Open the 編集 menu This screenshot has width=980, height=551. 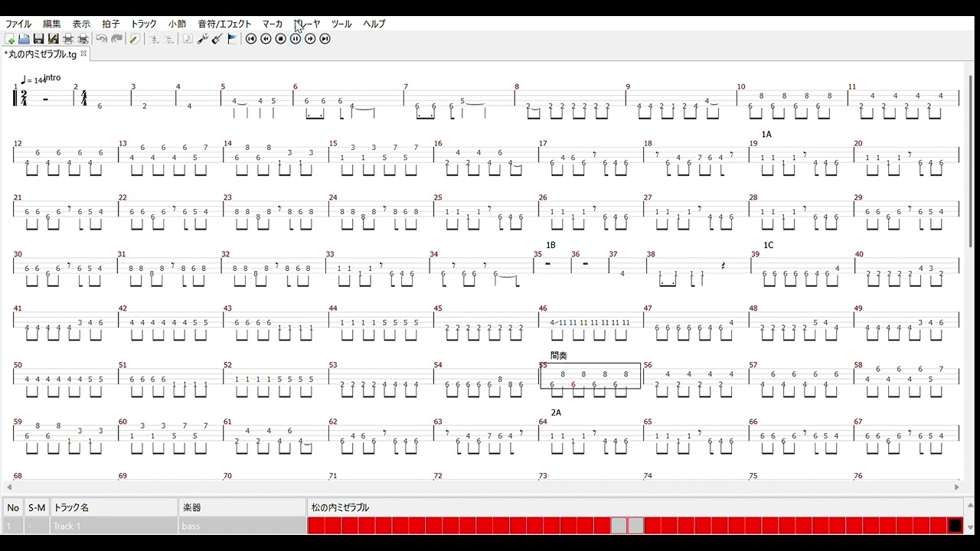click(x=52, y=24)
